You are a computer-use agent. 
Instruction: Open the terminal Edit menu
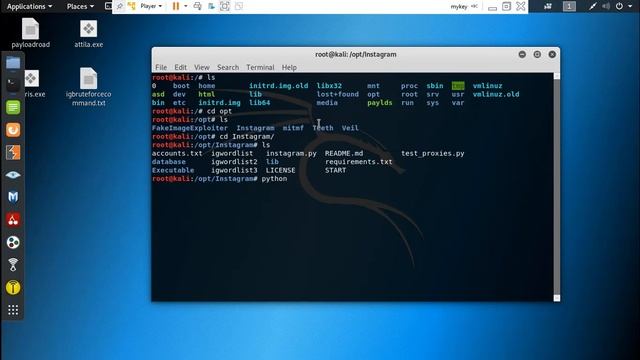click(180, 67)
